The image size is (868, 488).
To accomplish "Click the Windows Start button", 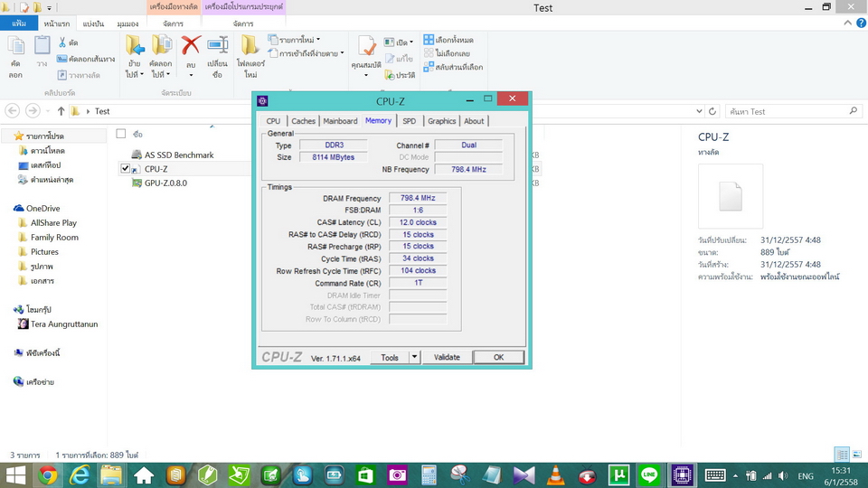I will tap(15, 475).
